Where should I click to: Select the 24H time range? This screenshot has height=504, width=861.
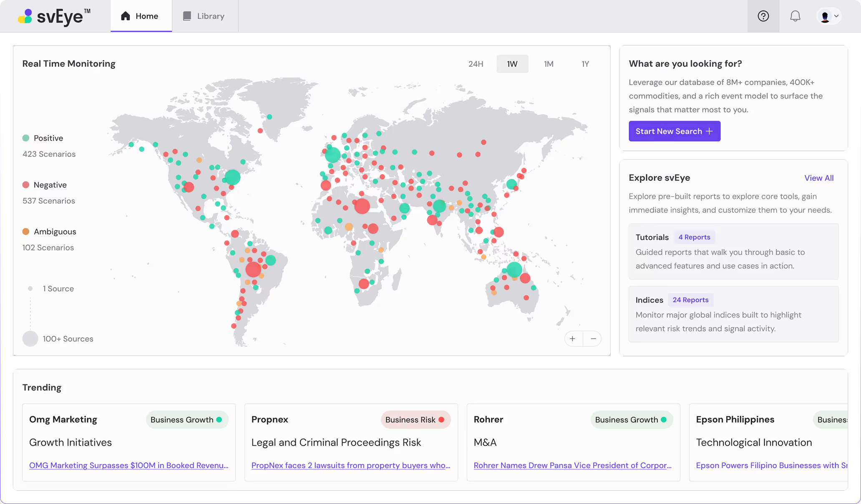476,64
